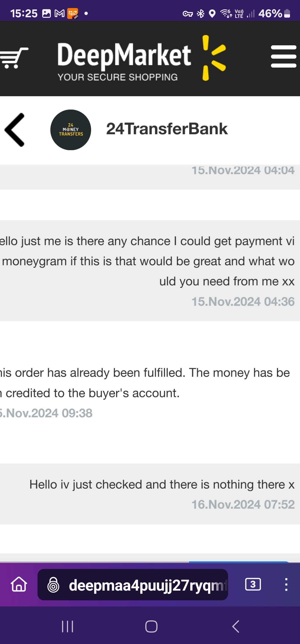The image size is (300, 644).
Task: Select the moneygram payment request message
Action: click(x=150, y=271)
